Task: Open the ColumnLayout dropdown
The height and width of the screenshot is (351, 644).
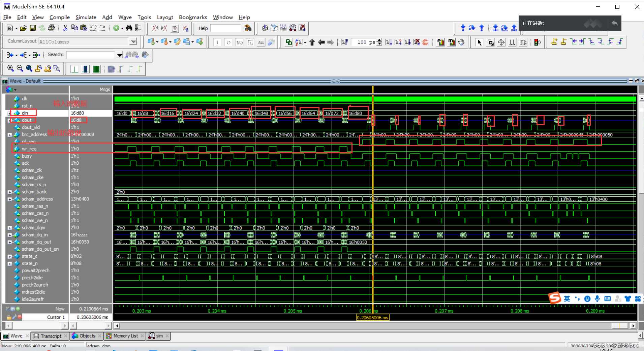Action: [x=133, y=41]
